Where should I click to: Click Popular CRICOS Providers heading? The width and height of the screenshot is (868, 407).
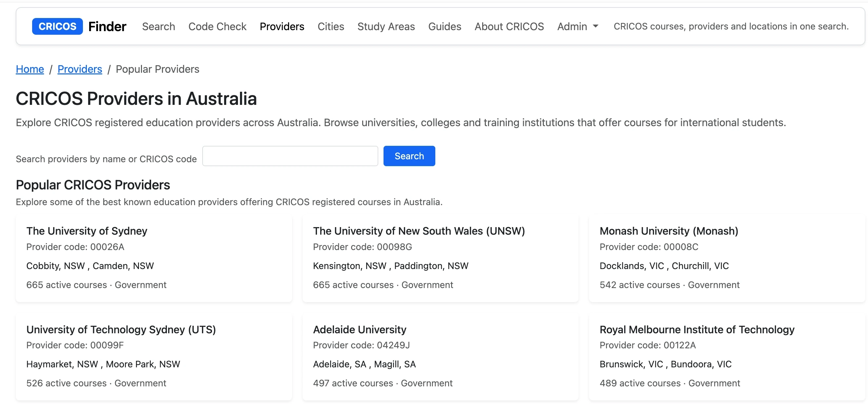93,185
